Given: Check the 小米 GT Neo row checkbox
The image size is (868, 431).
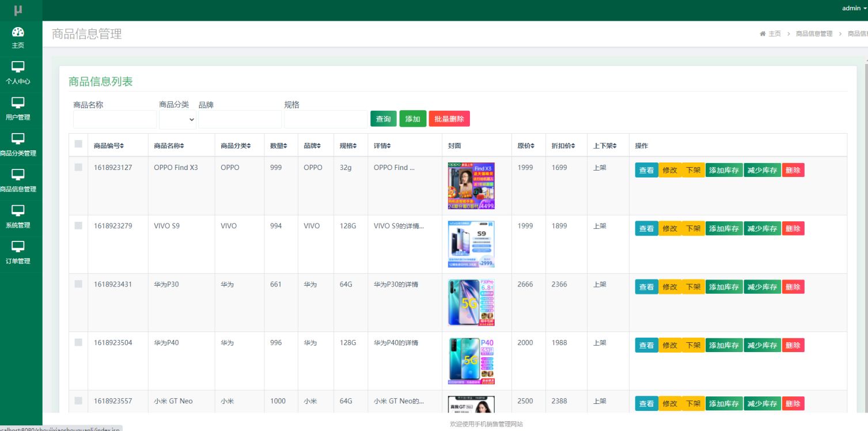Looking at the screenshot, I should click(78, 400).
